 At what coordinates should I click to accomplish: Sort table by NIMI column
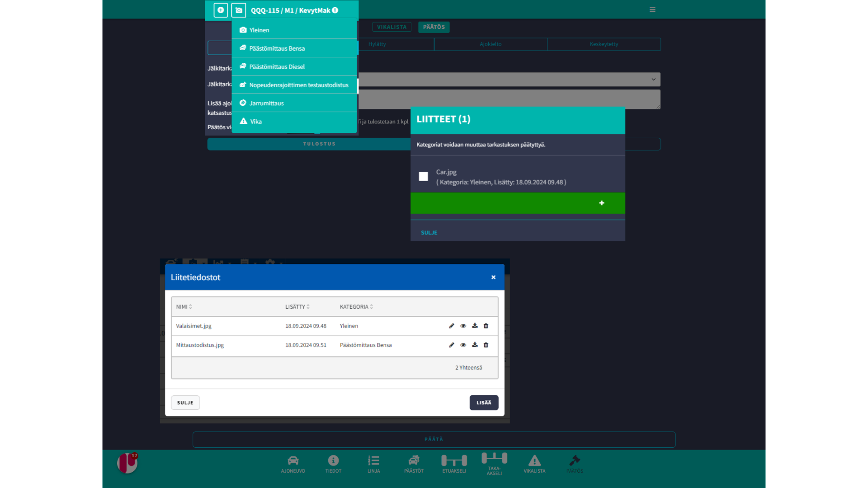184,307
